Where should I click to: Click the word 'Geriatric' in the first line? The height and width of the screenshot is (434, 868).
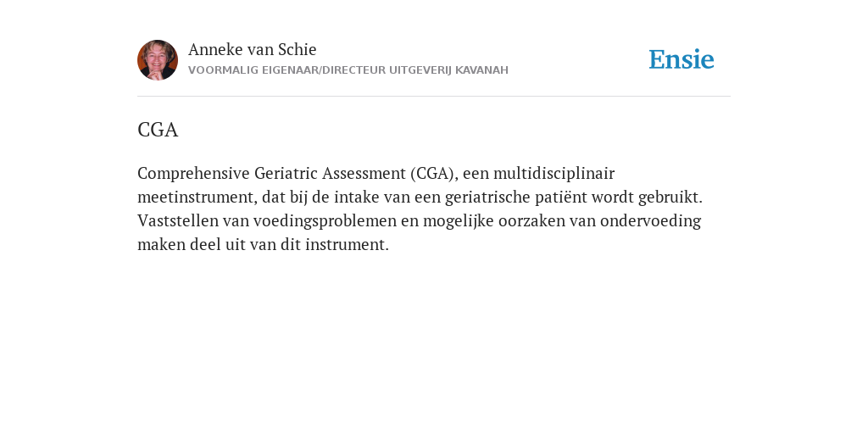287,174
